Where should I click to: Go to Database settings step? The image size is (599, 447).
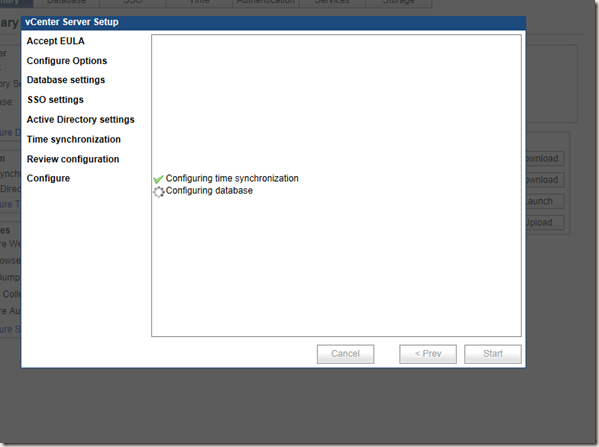pos(66,80)
